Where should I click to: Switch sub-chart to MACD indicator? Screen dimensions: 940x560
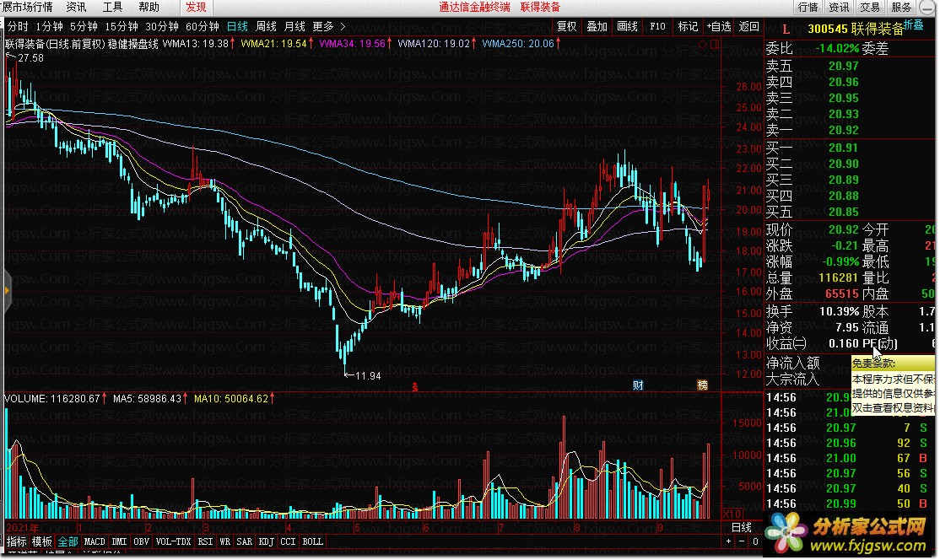pyautogui.click(x=95, y=541)
